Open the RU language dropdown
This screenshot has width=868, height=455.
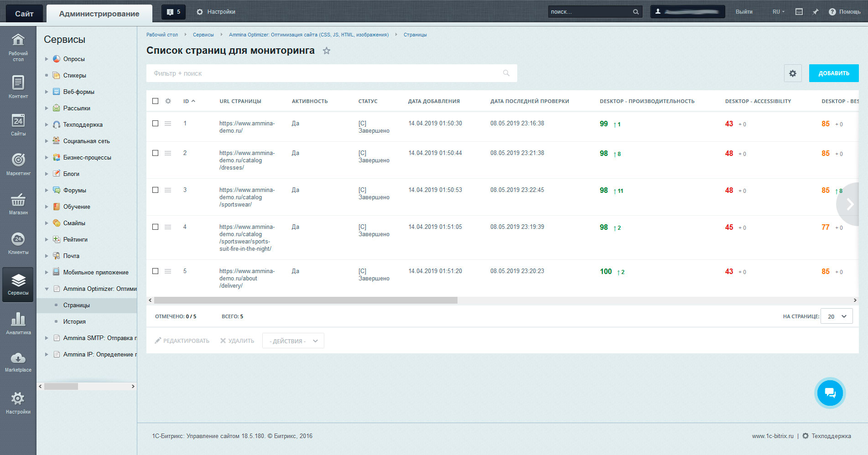779,12
